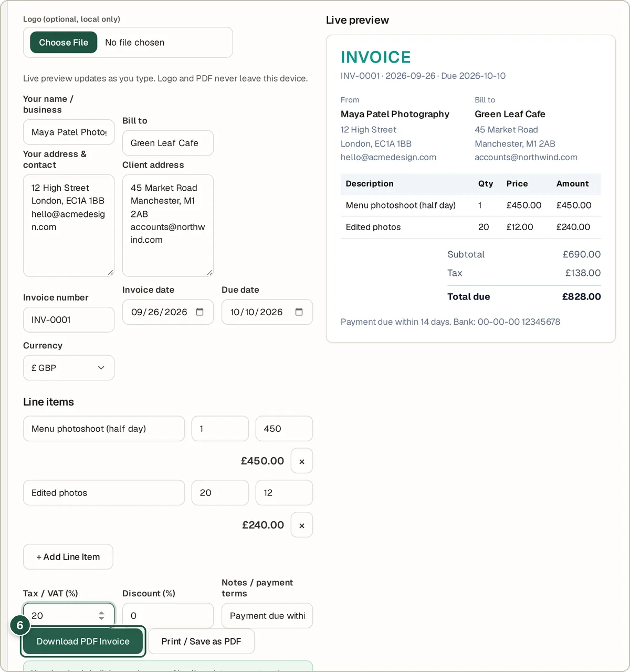Click the preview Amount column header
Image resolution: width=630 pixels, height=672 pixels.
point(573,183)
